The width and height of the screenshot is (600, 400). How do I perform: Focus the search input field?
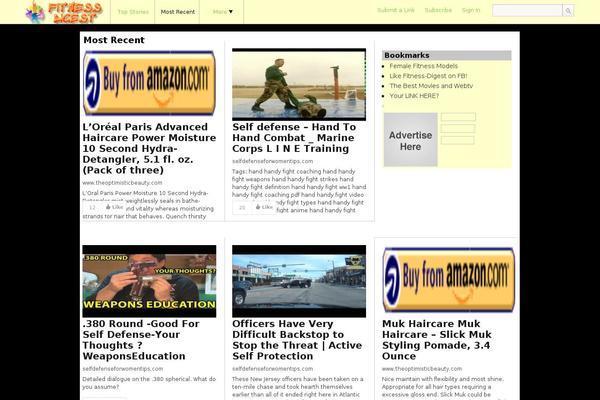[527, 11]
